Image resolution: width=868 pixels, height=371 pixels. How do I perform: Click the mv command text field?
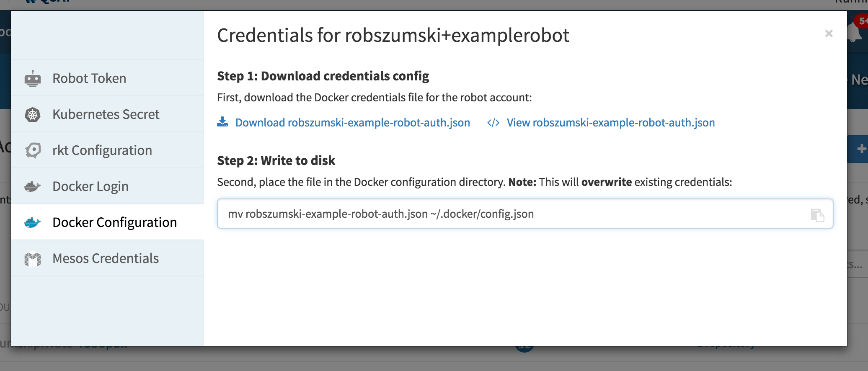tap(503, 214)
